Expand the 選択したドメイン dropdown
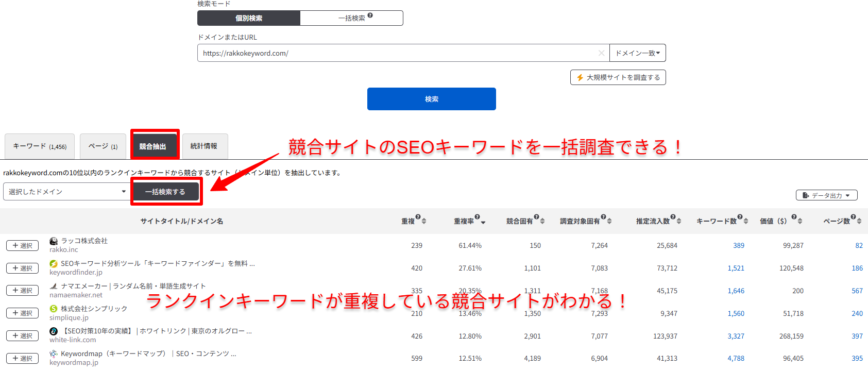868x370 pixels. tap(67, 192)
